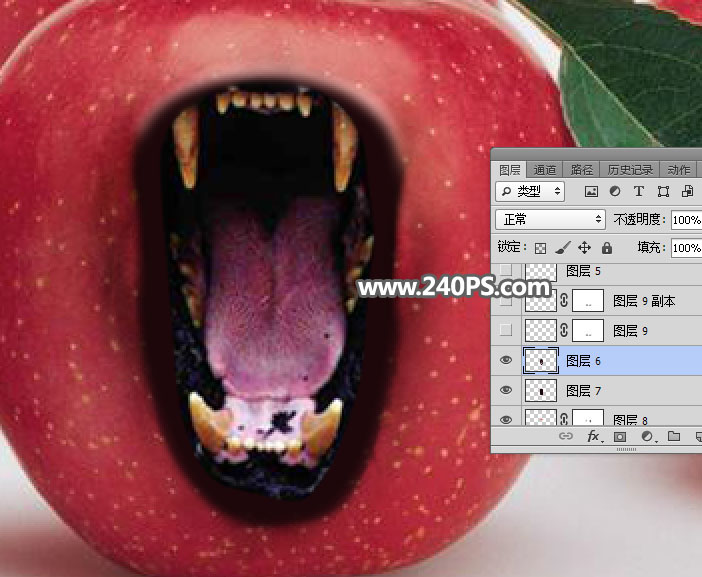Toggle mask link on 图层 8

(564, 419)
